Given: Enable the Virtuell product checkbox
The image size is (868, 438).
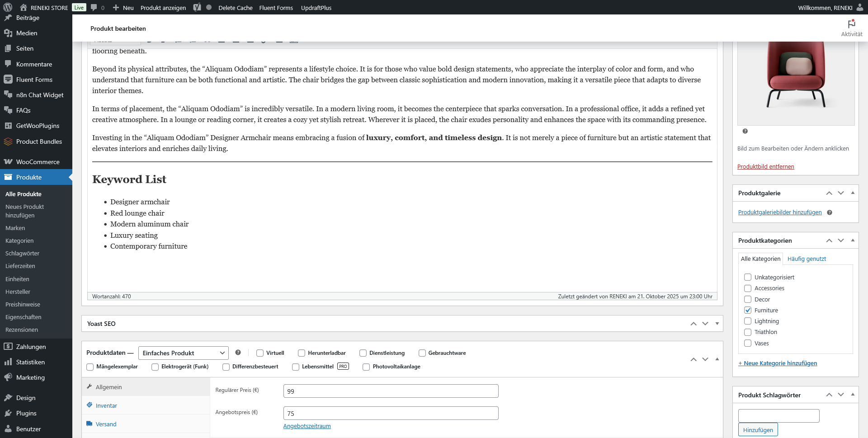Looking at the screenshot, I should coord(260,353).
